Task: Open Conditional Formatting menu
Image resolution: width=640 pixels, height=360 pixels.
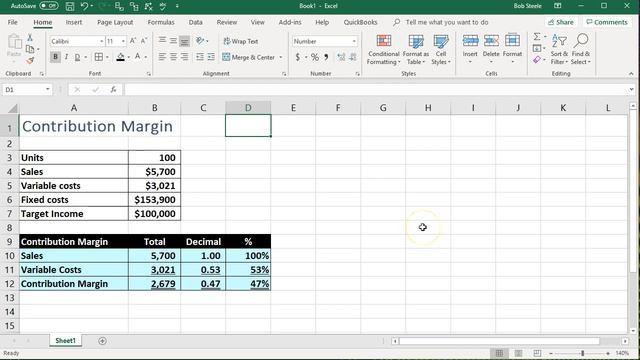Action: pyautogui.click(x=383, y=50)
